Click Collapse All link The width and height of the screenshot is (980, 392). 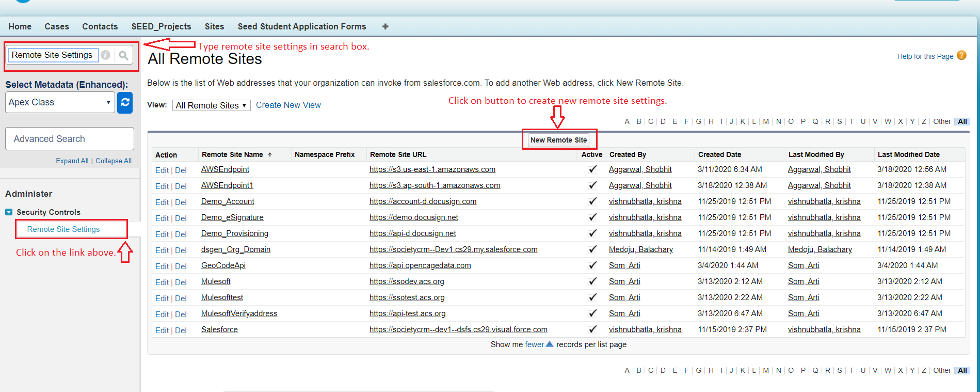(x=114, y=161)
